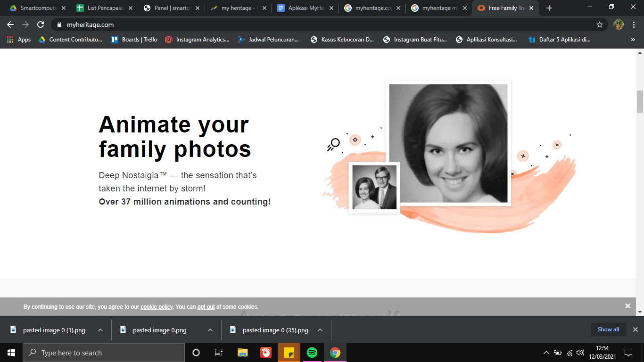
Task: Close the Free Family Tree tab
Action: click(531, 8)
